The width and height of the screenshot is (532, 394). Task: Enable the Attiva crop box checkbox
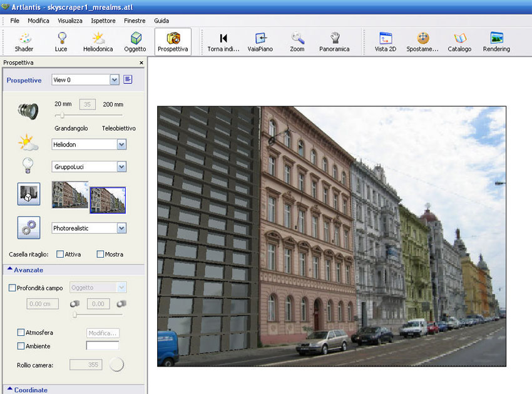pos(60,255)
